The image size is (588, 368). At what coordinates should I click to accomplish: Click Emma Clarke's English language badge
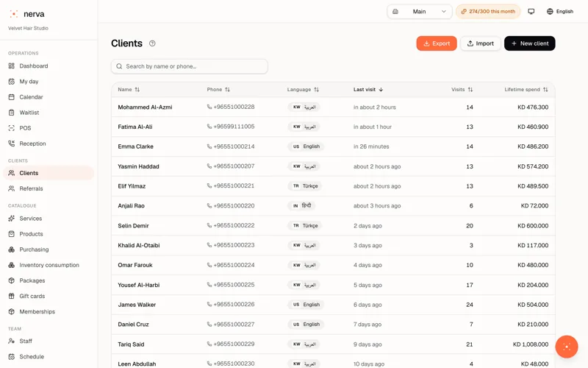click(x=306, y=146)
